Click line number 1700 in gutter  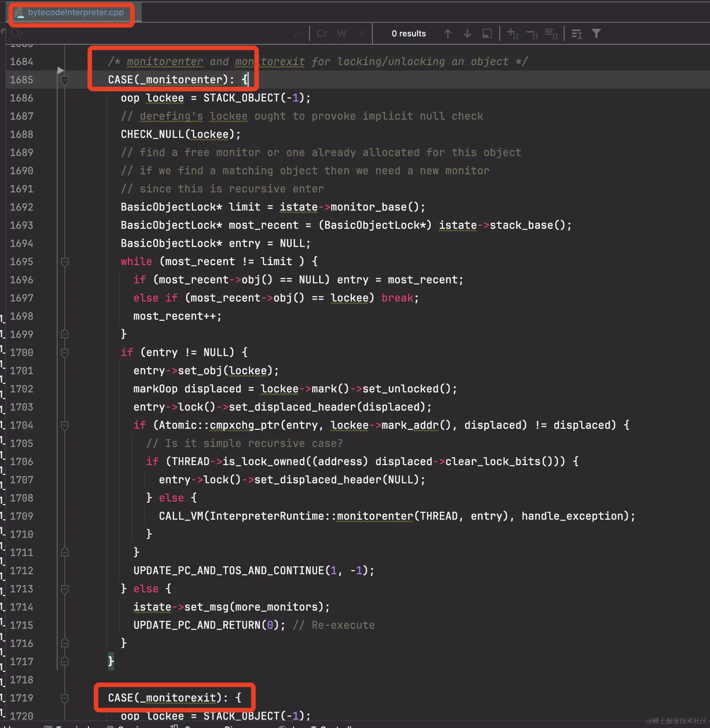pyautogui.click(x=22, y=353)
